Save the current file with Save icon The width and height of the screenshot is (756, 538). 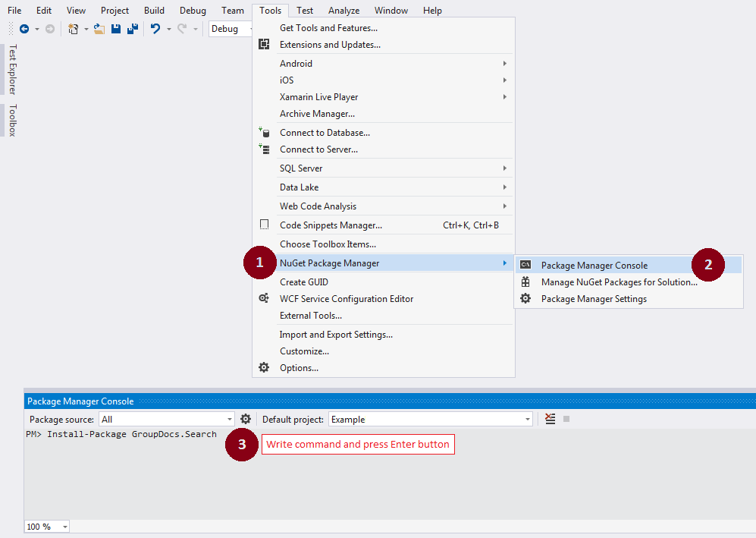116,29
